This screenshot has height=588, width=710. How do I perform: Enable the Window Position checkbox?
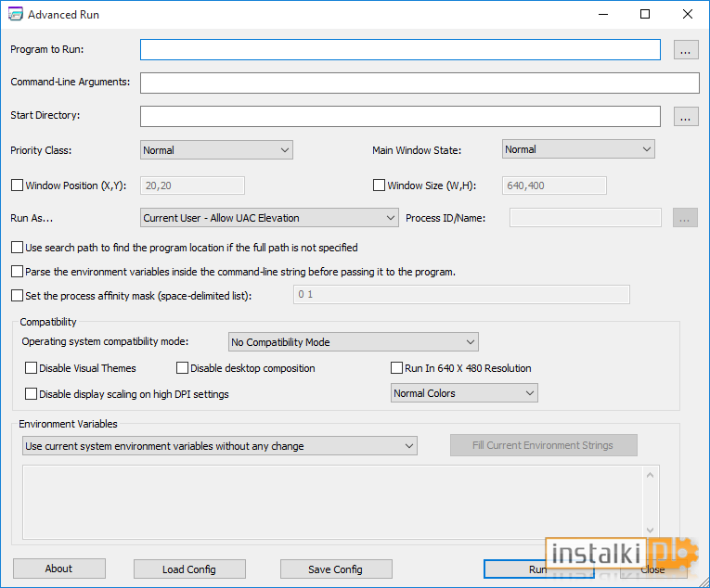click(18, 185)
